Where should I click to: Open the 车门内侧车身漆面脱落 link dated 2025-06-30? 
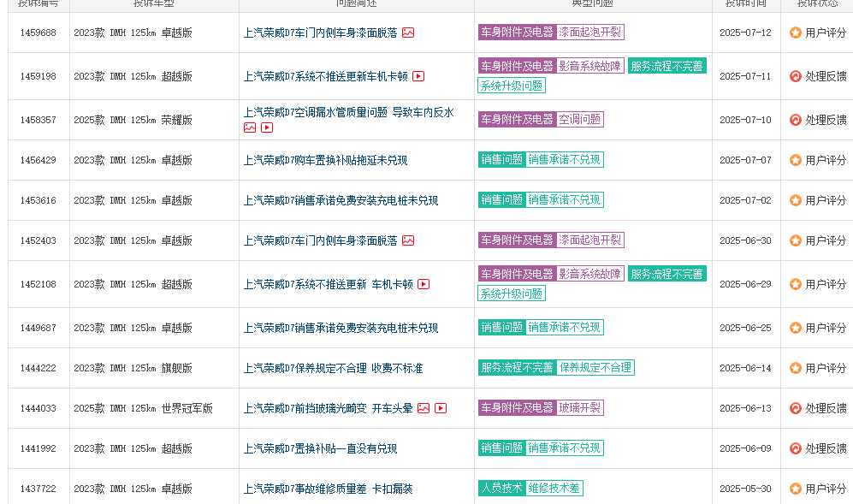[x=321, y=240]
